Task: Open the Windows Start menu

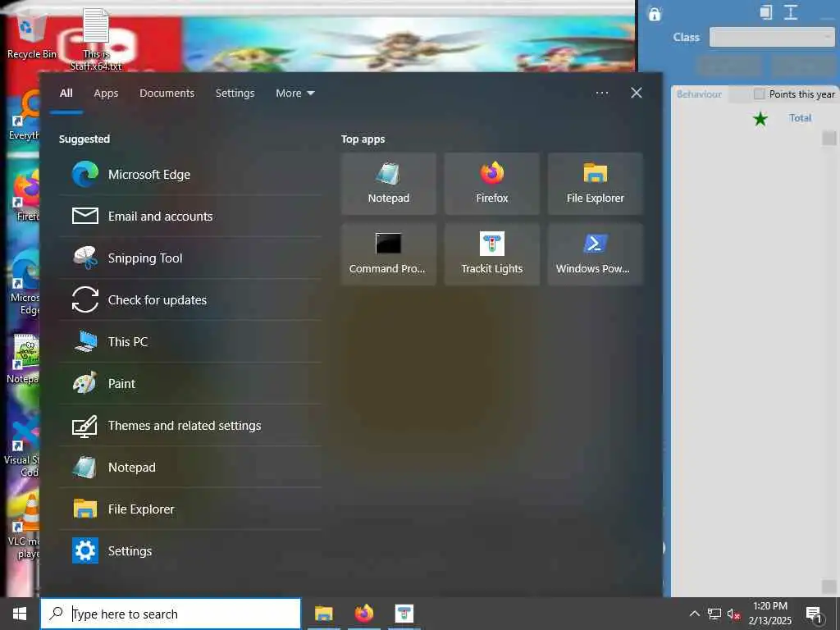Action: (x=20, y=614)
